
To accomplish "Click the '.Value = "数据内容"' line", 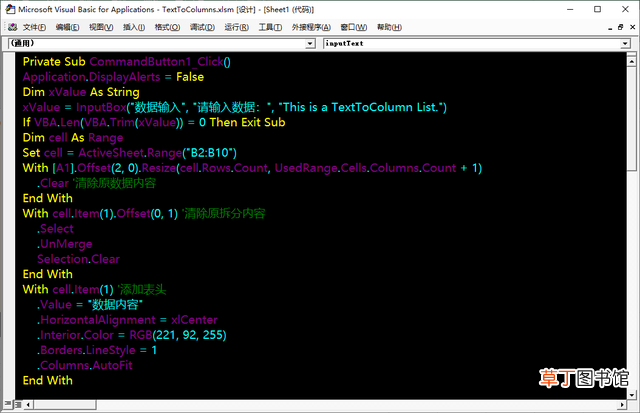I will coord(90,304).
